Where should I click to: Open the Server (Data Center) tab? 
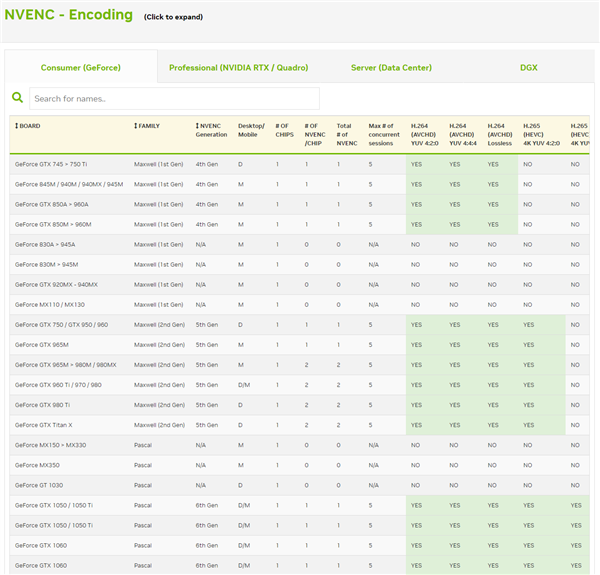(391, 67)
